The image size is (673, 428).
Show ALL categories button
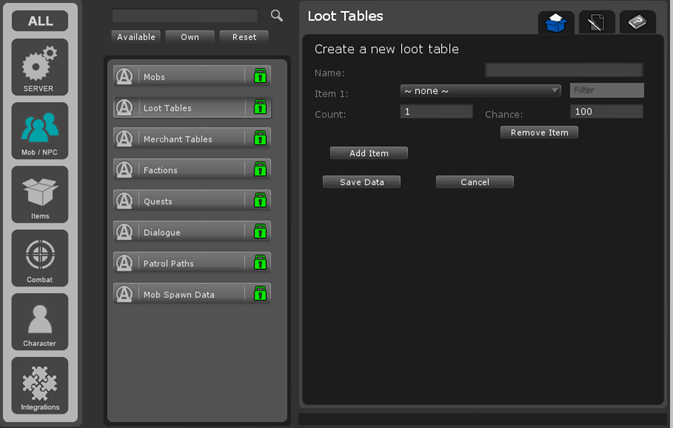coord(40,21)
